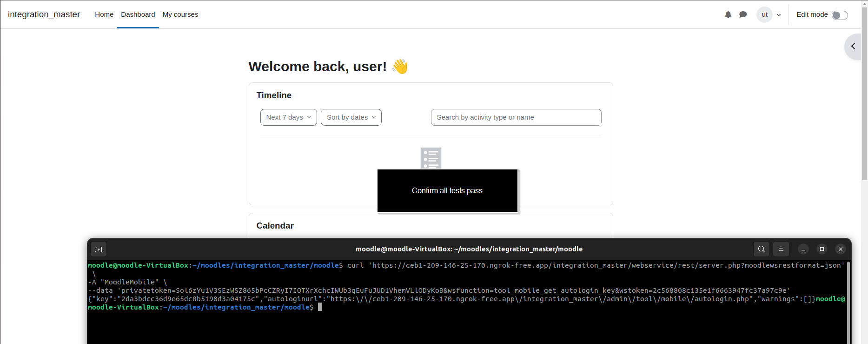Click the new tab icon in terminal
The image size is (868, 344).
click(99, 249)
